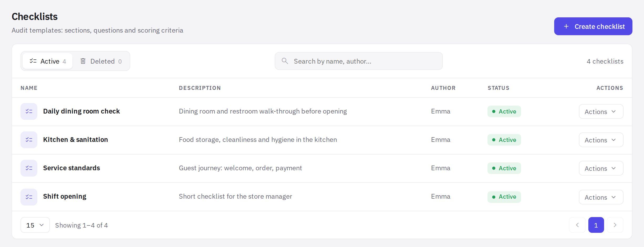Open the Kitchen & sanitation checklist
Image resolution: width=644 pixels, height=247 pixels.
coord(75,140)
